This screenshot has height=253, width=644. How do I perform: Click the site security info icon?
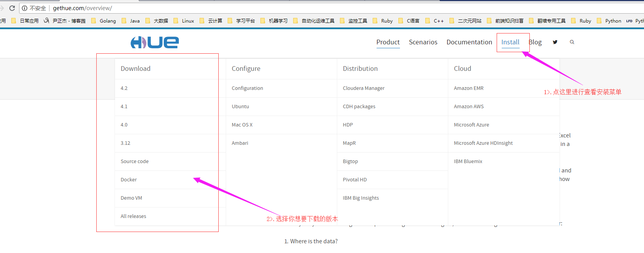[x=25, y=8]
